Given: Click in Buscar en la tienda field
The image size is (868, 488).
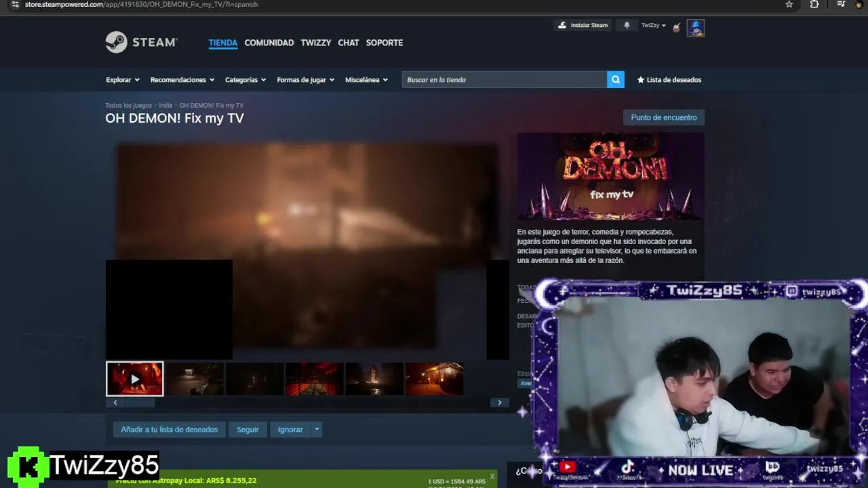Looking at the screenshot, I should (505, 79).
